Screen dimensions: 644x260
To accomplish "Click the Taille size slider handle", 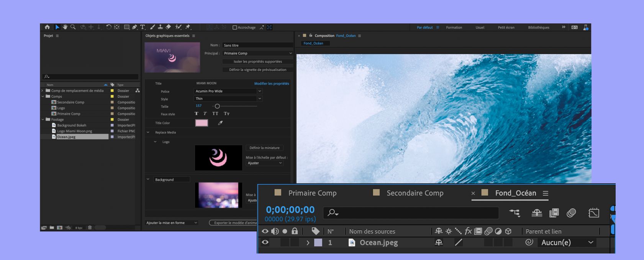I will (x=217, y=106).
